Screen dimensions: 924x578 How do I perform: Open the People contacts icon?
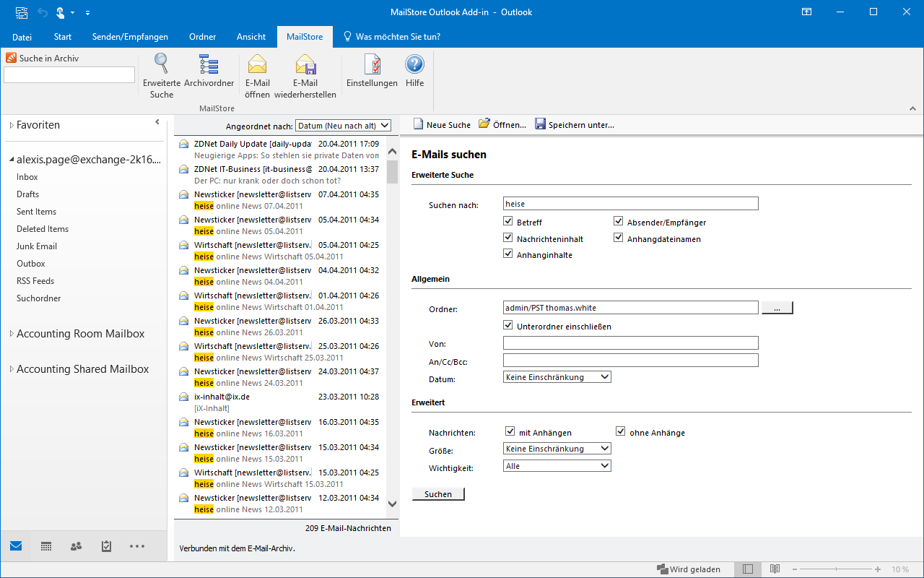click(76, 547)
